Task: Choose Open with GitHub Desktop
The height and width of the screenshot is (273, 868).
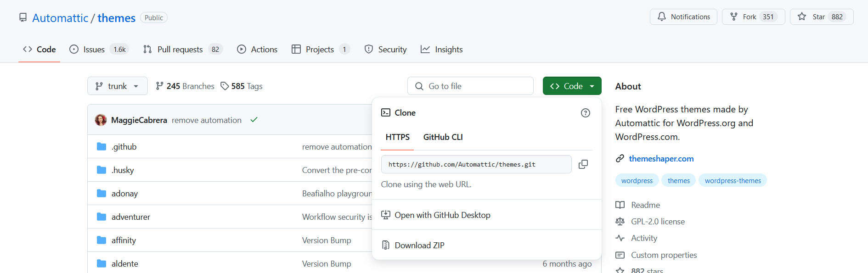Action: coord(486,215)
